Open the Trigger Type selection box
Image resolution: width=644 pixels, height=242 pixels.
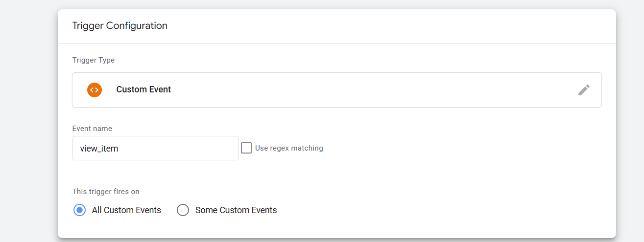(x=336, y=90)
